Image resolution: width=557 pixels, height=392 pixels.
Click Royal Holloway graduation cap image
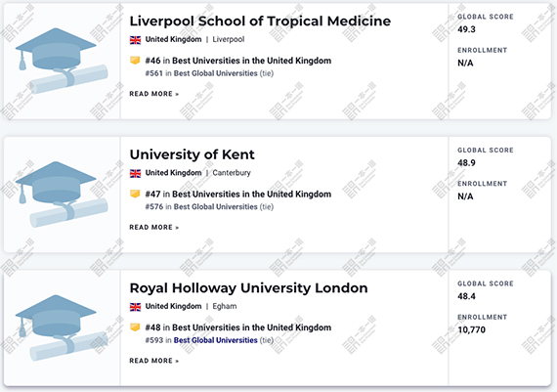(x=62, y=327)
